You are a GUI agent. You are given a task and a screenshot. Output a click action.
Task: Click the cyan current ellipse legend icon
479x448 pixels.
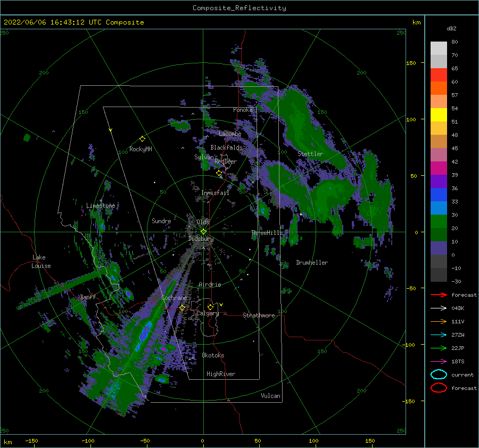[x=439, y=374]
